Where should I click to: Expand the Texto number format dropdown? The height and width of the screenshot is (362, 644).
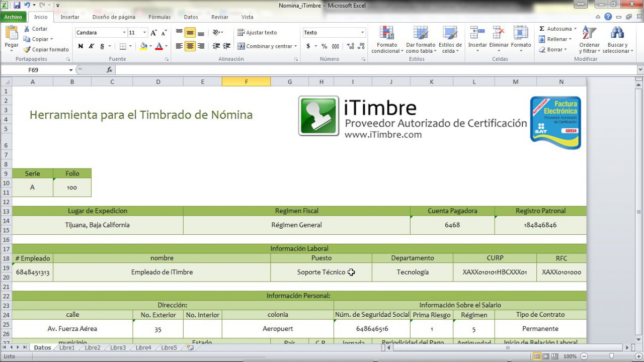click(x=362, y=33)
